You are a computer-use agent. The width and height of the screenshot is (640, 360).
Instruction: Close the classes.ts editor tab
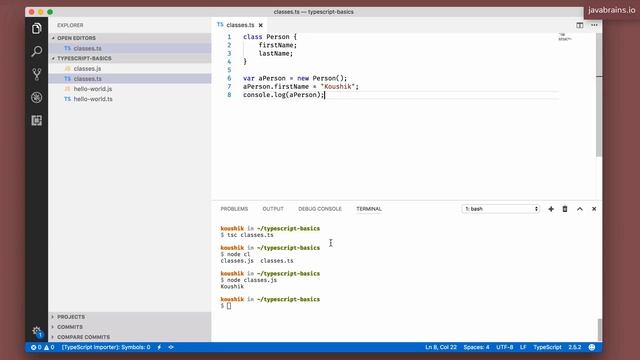[260, 25]
